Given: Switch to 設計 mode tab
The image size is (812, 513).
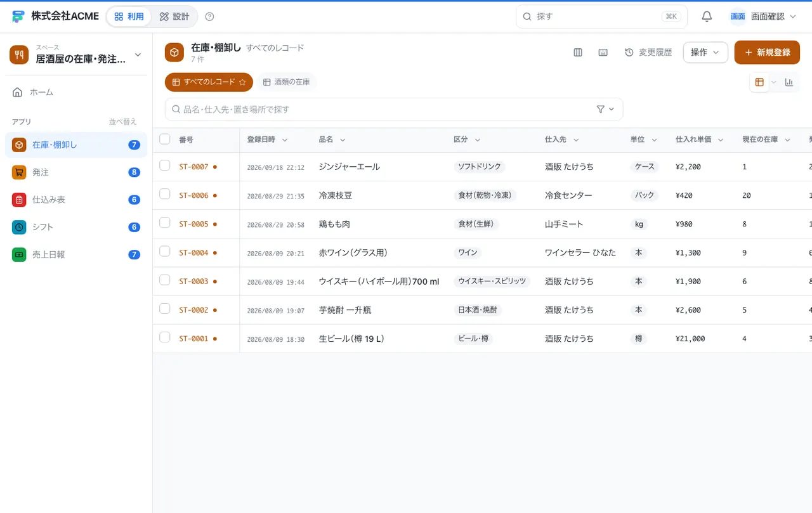Looking at the screenshot, I should click(174, 16).
